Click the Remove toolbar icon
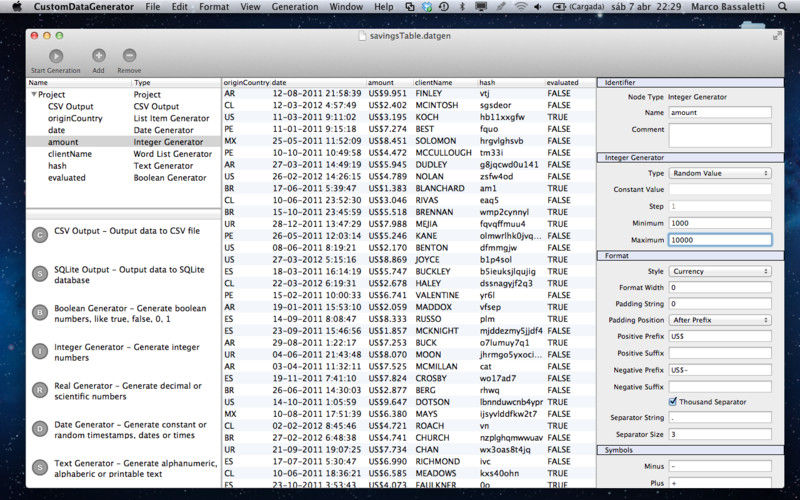The width and height of the screenshot is (800, 500). point(129,56)
